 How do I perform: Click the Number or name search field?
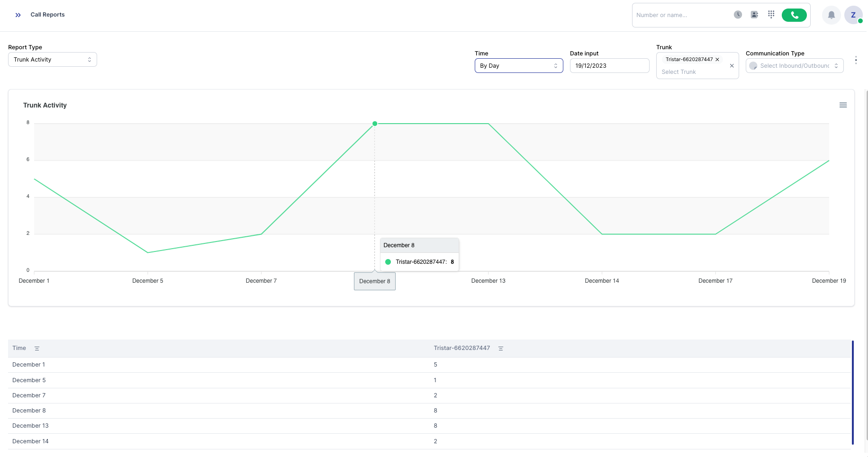(680, 15)
